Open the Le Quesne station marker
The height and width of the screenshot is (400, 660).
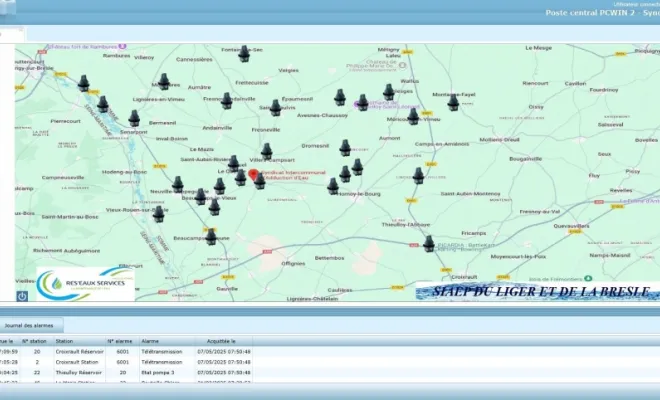240,177
